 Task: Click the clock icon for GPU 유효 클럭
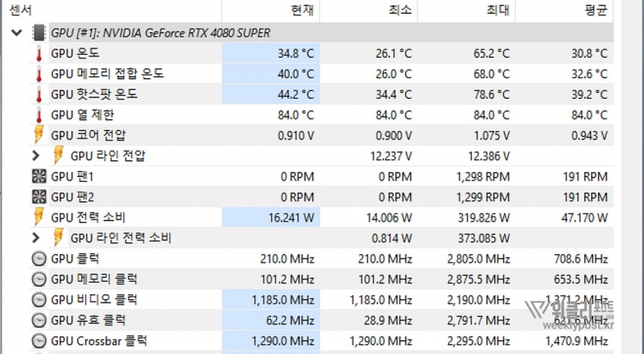click(39, 320)
